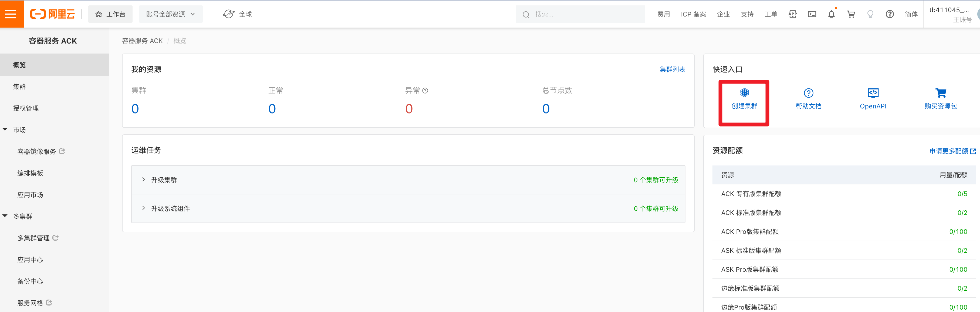Click the Create Cluster (创建集群) icon
Screen dimensions: 980x312
(744, 93)
